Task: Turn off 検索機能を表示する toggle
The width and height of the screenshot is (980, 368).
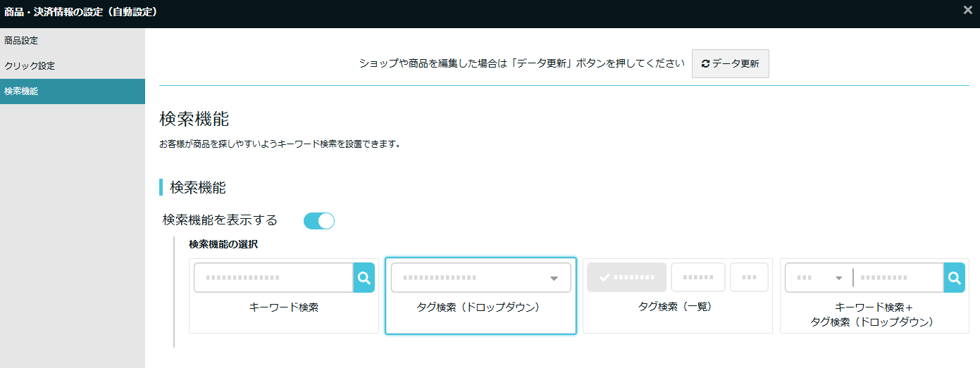Action: (319, 221)
